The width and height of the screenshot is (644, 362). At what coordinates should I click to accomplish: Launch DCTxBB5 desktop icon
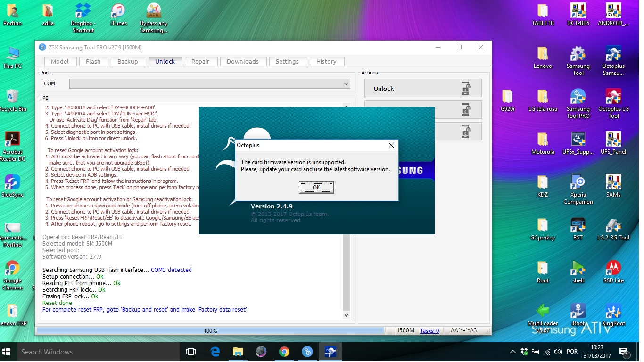[x=578, y=15]
